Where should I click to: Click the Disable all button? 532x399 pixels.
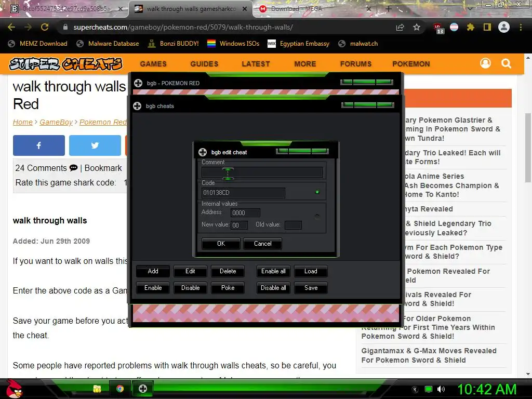273,288
